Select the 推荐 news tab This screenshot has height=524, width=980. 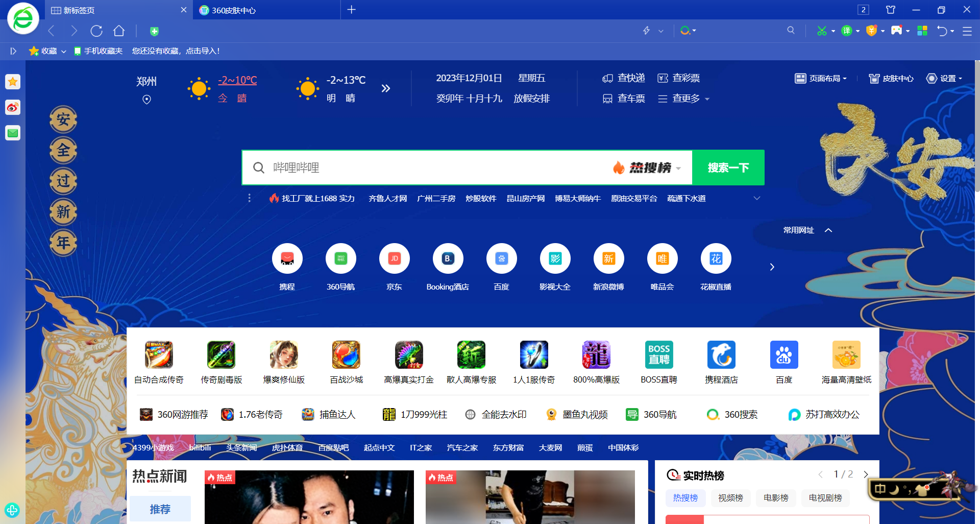tap(160, 509)
